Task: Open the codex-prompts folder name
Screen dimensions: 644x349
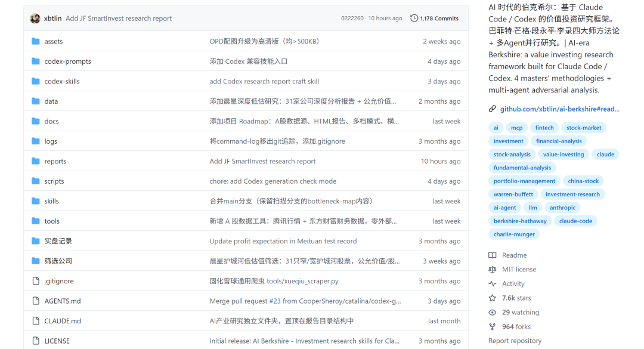Action: (68, 61)
